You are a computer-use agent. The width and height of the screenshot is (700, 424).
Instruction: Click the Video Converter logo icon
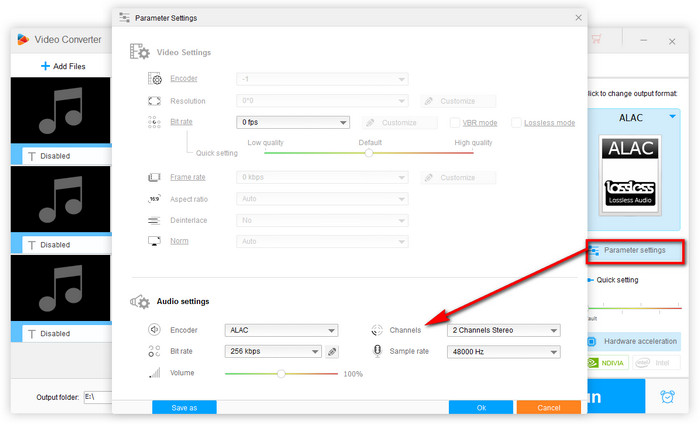(x=23, y=39)
